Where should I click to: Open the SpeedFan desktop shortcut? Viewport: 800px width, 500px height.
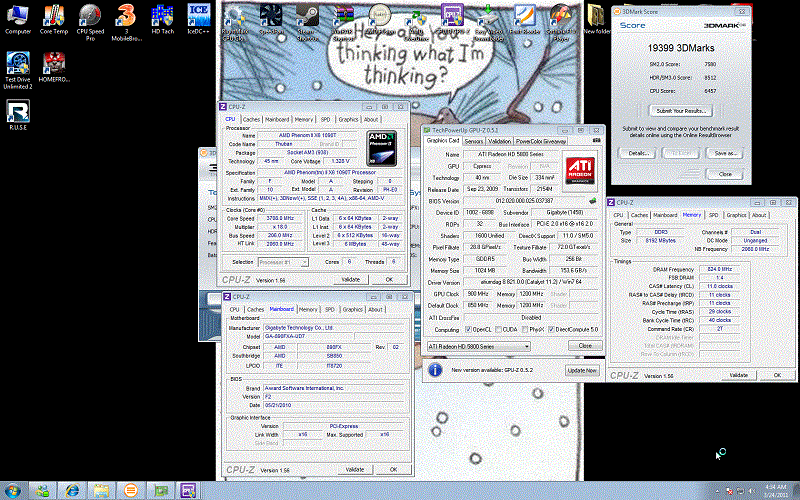coord(271,19)
